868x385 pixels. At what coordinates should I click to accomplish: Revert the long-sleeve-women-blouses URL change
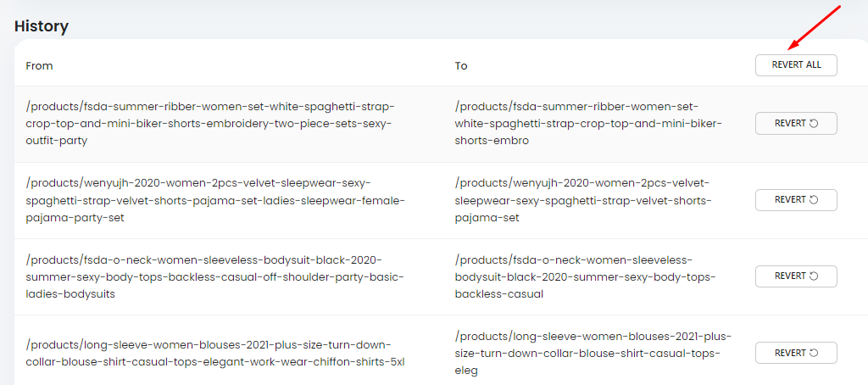point(796,353)
